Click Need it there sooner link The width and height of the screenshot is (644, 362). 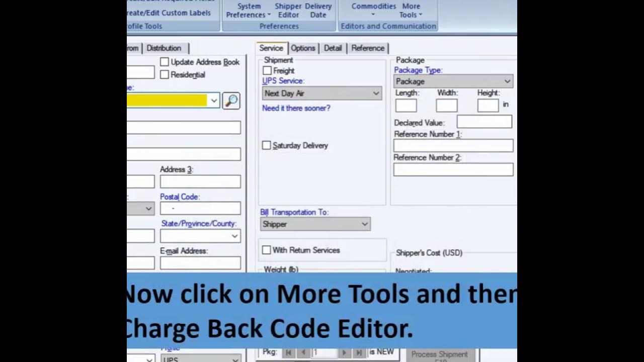296,108
